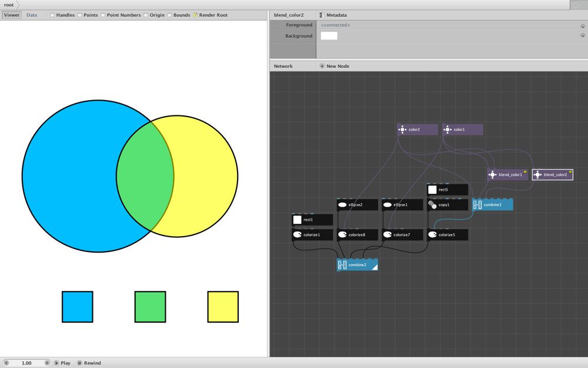Click the New Node plus icon

coord(322,66)
